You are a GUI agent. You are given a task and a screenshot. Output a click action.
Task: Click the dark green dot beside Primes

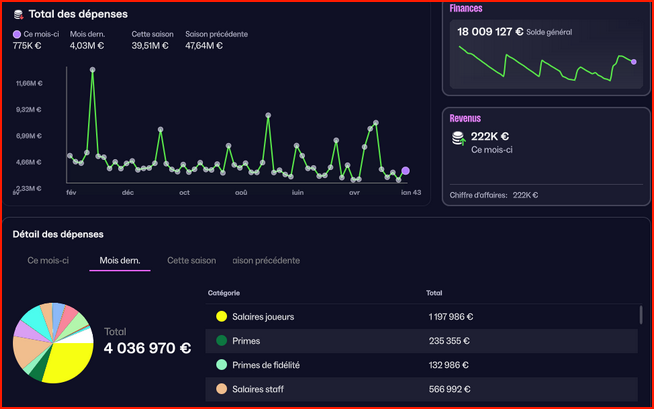(221, 340)
